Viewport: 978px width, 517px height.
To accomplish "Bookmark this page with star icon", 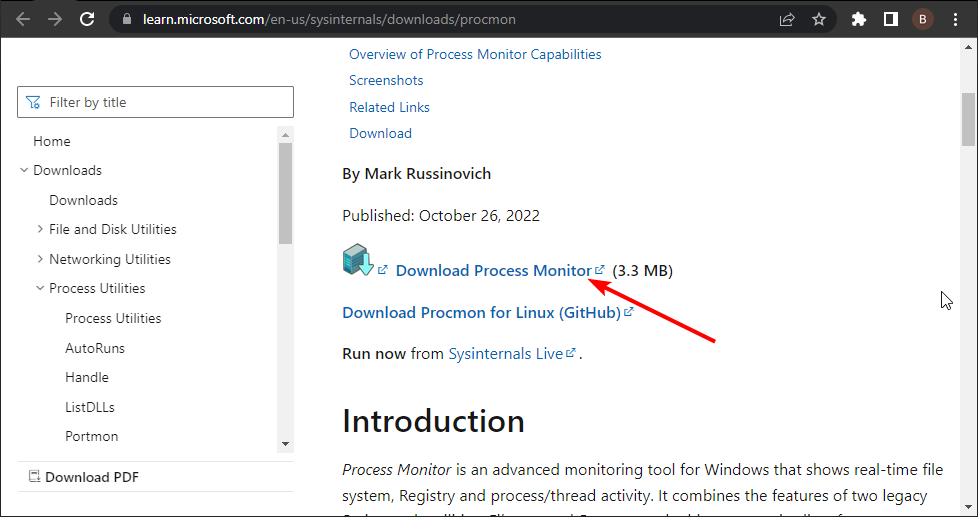I will (x=819, y=19).
